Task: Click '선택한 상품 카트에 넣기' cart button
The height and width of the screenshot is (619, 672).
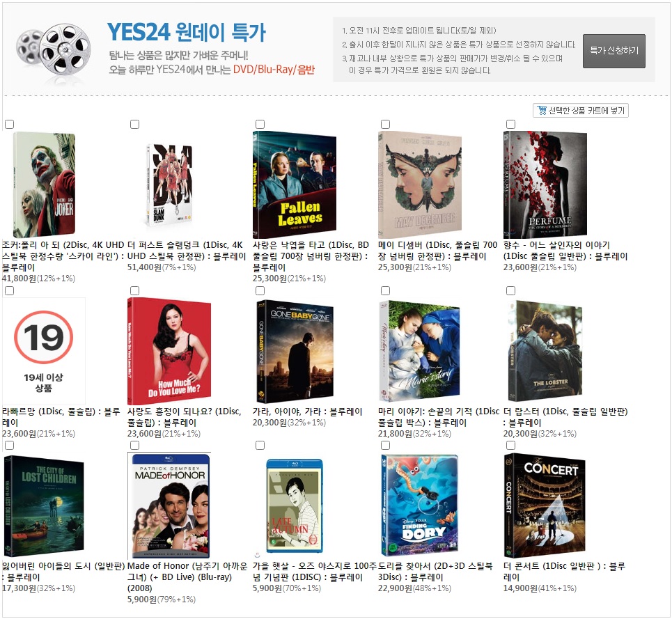Action: pyautogui.click(x=581, y=110)
